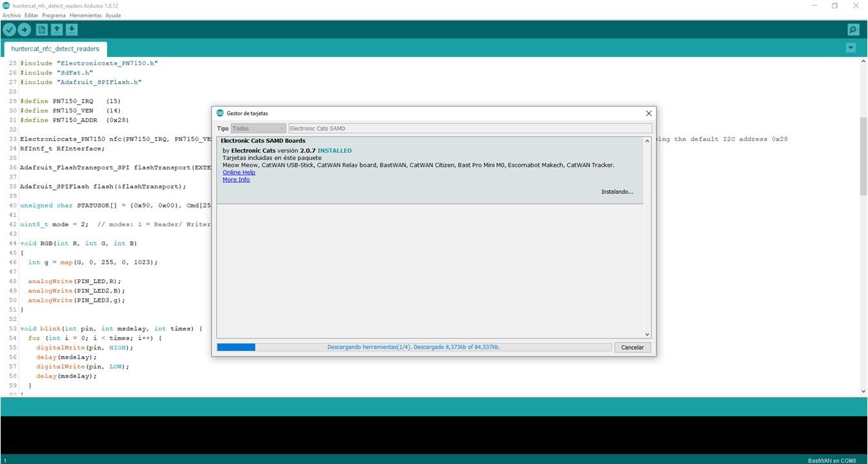This screenshot has height=464, width=868.
Task: Click the 'INSTALLED' version label
Action: point(335,151)
